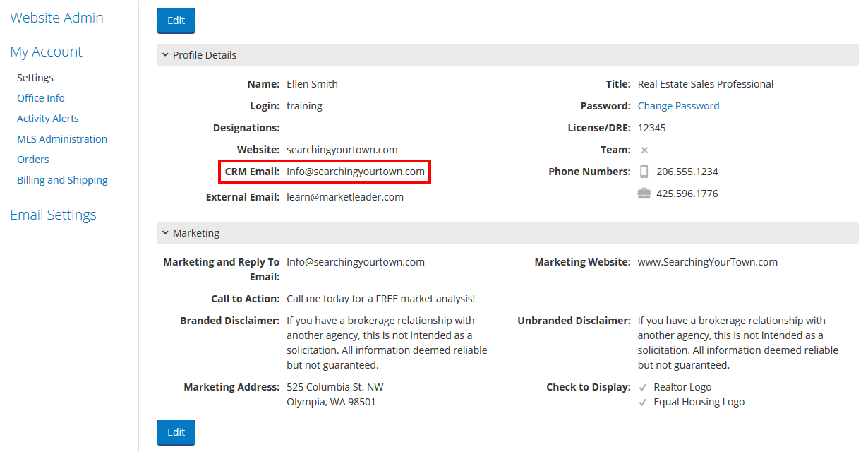The image size is (868, 452).
Task: Click phone number 425.596.1776
Action: [687, 194]
